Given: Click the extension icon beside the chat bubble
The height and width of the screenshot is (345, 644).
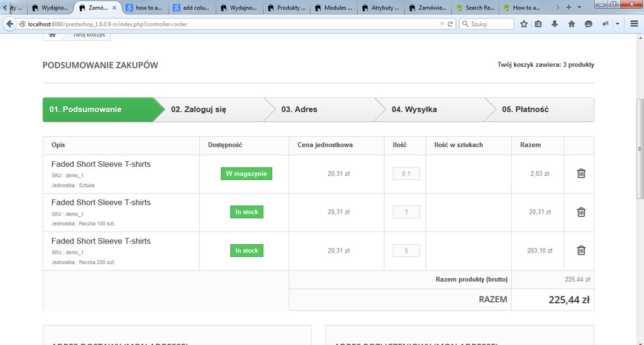Looking at the screenshot, I should pos(606,25).
